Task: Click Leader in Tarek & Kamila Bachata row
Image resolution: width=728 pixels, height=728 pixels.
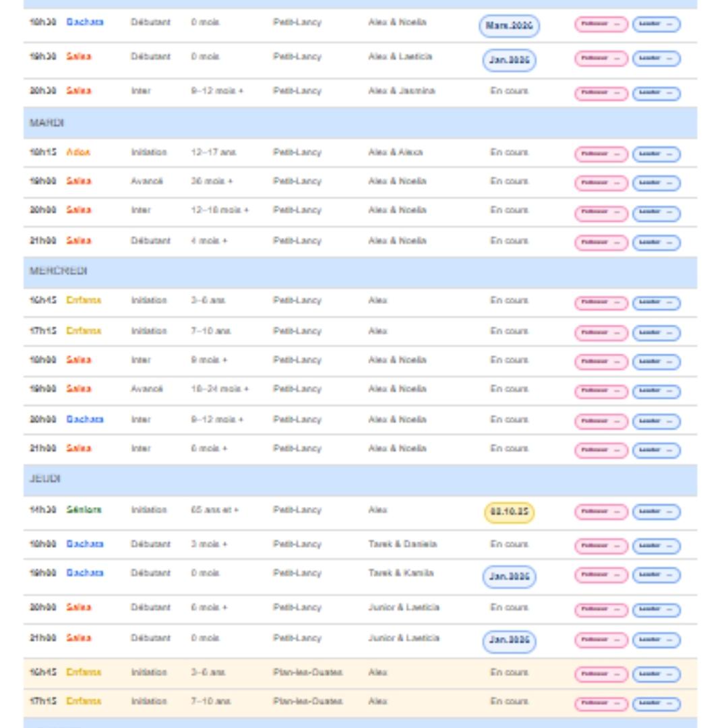Action: [657, 575]
